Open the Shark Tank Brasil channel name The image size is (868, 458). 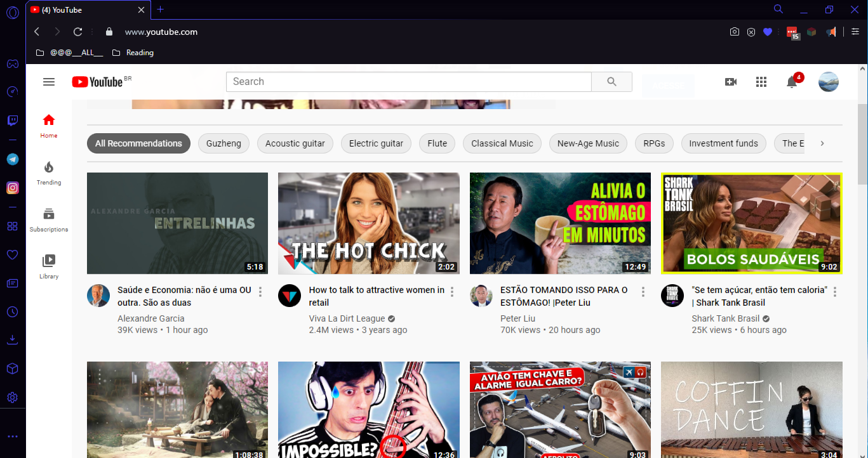[x=726, y=318]
